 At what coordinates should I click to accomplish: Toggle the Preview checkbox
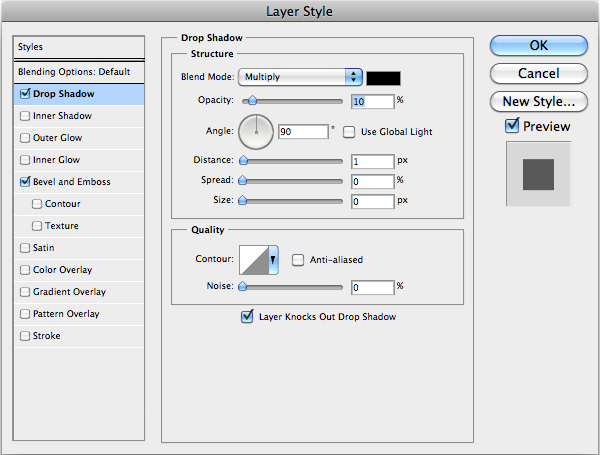[512, 126]
